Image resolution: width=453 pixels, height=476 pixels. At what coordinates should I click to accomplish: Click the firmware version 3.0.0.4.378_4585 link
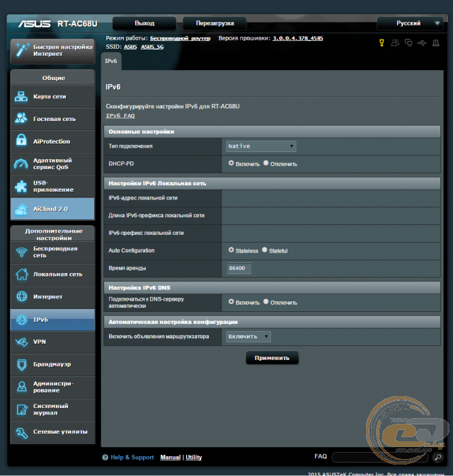coord(298,38)
